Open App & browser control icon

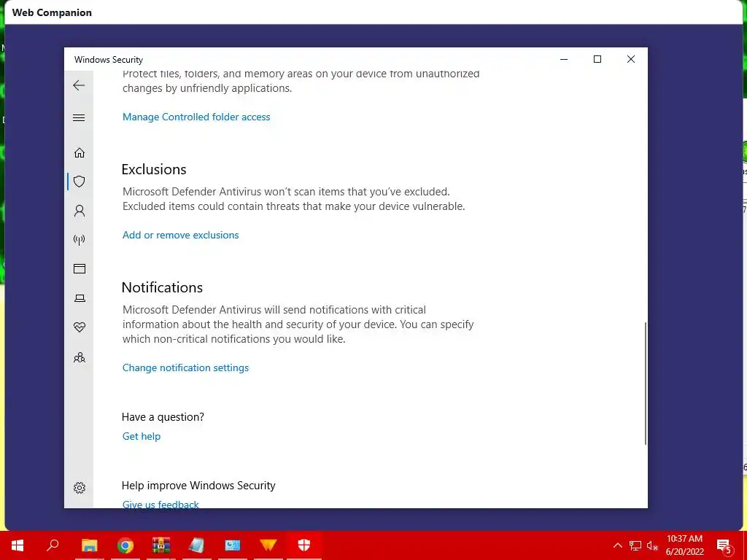(x=79, y=268)
